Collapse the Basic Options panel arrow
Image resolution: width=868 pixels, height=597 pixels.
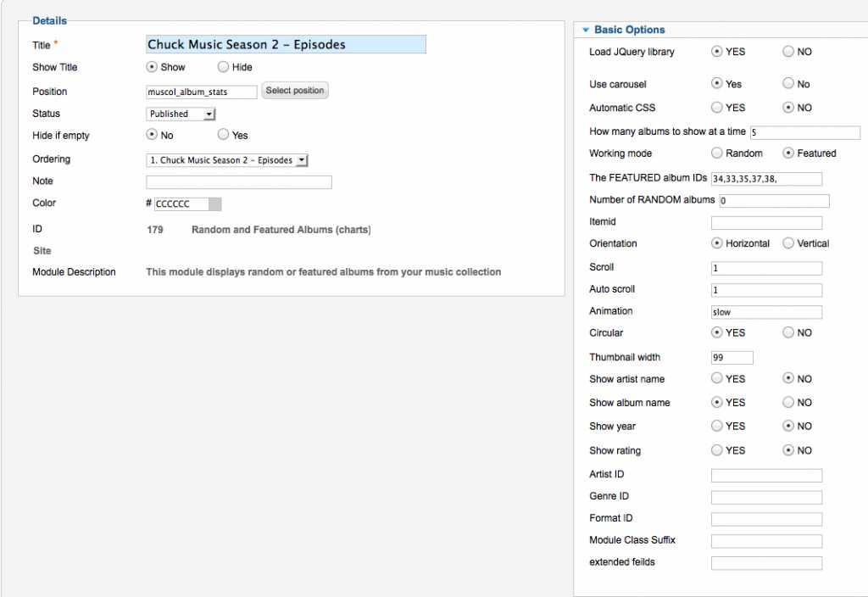coord(585,31)
